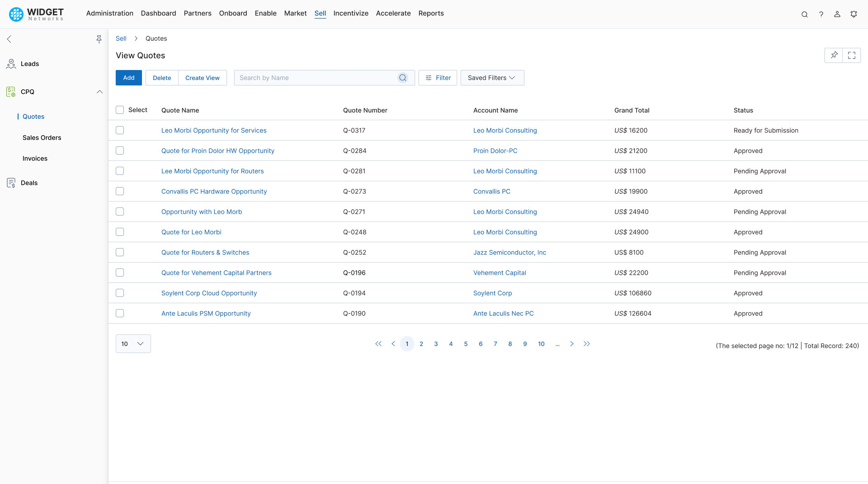Click the Delete button
The image size is (868, 484).
point(162,78)
